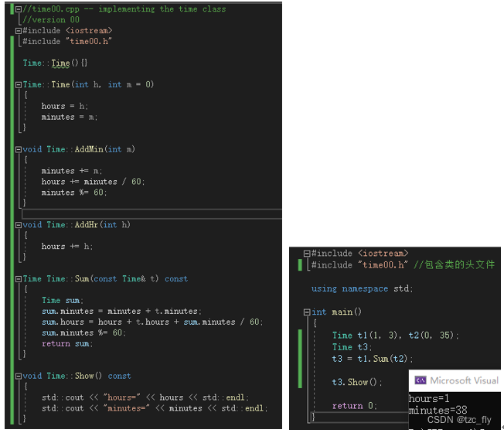Click the "t3.Show();" call

click(357, 382)
